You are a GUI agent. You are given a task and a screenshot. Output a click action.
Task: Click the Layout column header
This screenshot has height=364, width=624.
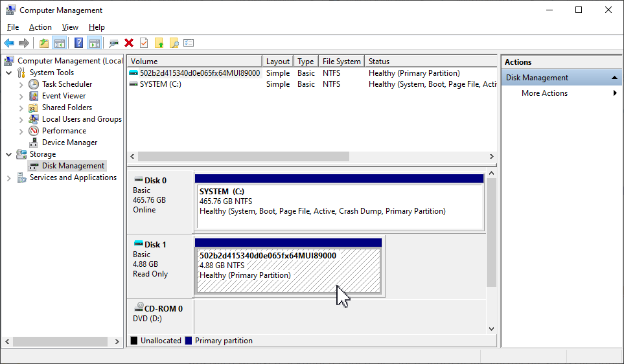point(278,62)
